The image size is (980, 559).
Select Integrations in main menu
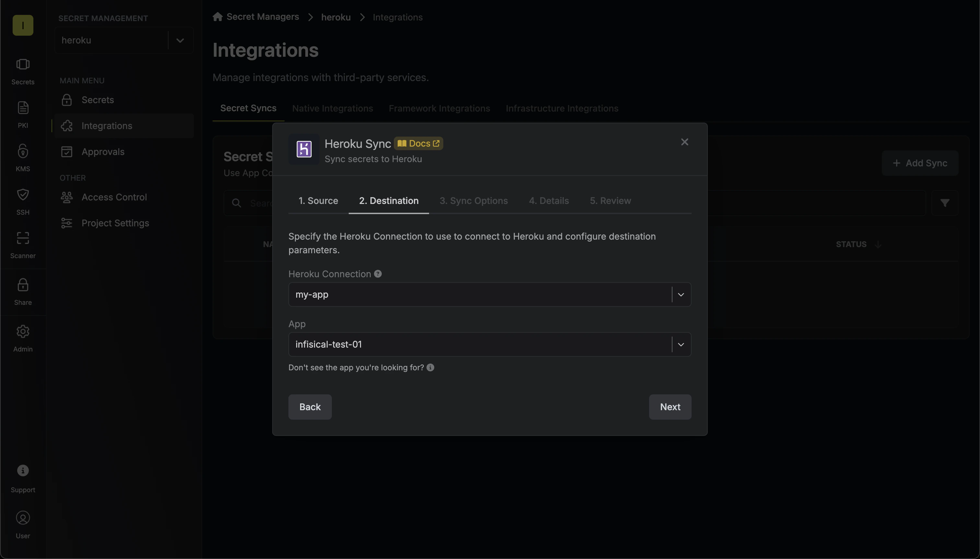click(124, 126)
